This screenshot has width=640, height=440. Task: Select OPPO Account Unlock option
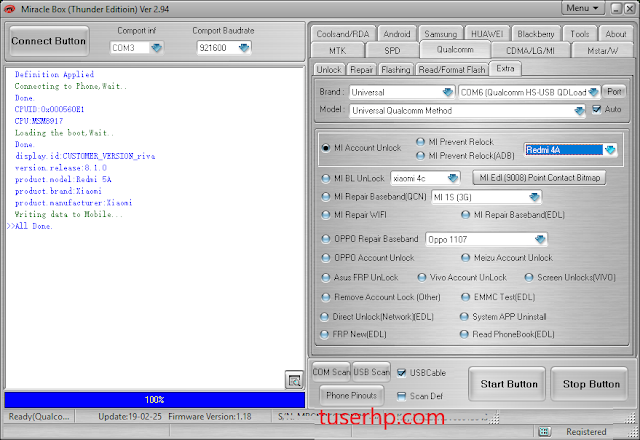(x=325, y=258)
